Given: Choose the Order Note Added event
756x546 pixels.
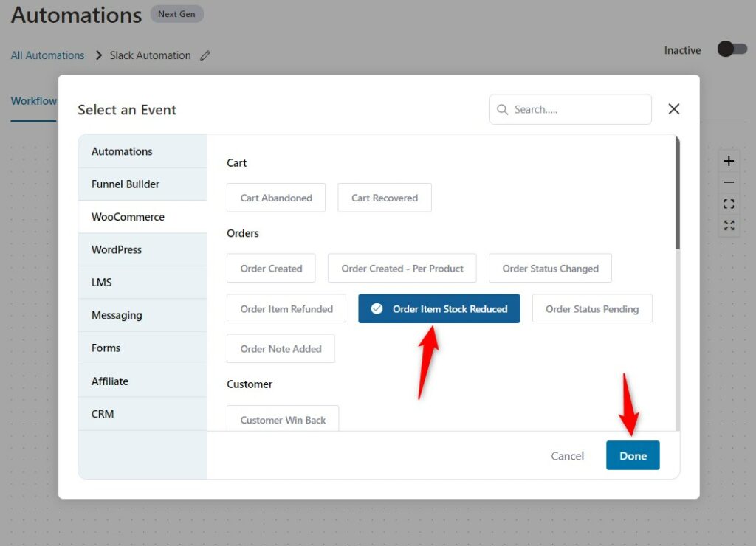Looking at the screenshot, I should [281, 348].
